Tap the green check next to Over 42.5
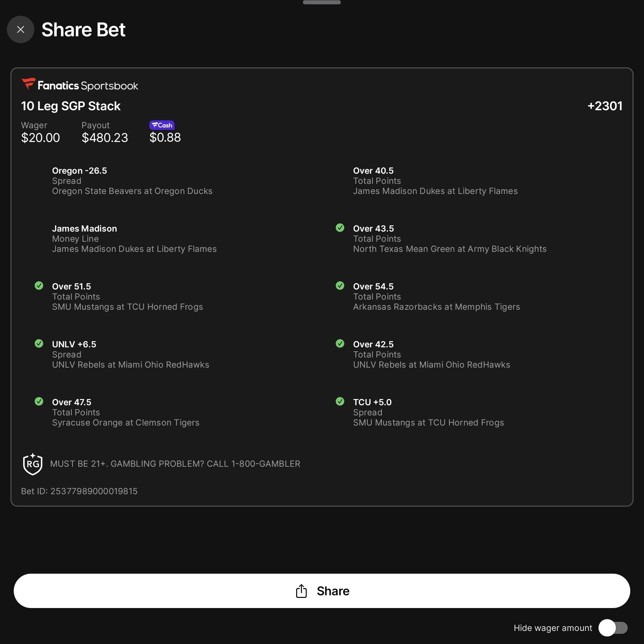 (x=340, y=343)
